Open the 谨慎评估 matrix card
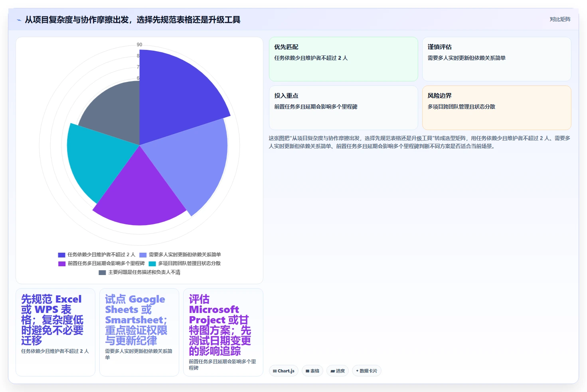 (496, 59)
